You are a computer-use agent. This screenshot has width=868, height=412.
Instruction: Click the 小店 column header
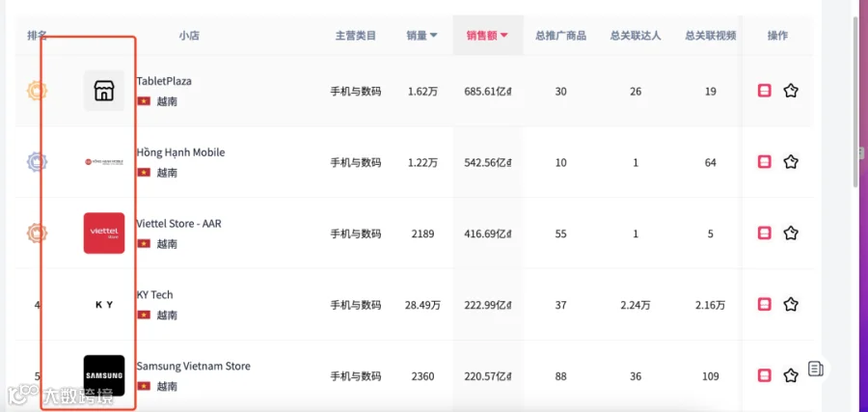pyautogui.click(x=189, y=36)
